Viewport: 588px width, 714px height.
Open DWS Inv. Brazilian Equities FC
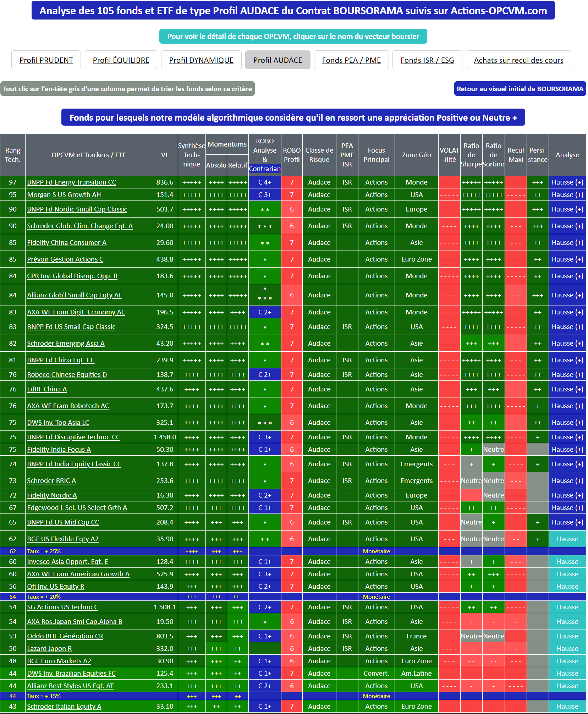[71, 674]
